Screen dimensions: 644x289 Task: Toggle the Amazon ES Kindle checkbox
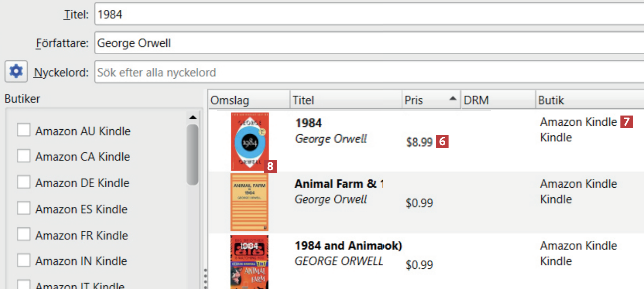24,209
